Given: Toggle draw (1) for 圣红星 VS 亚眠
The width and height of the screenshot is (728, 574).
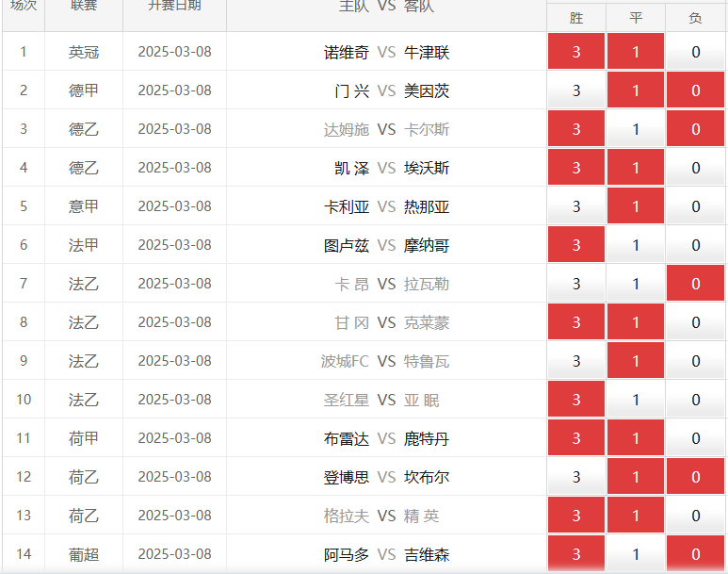Looking at the screenshot, I should [636, 399].
